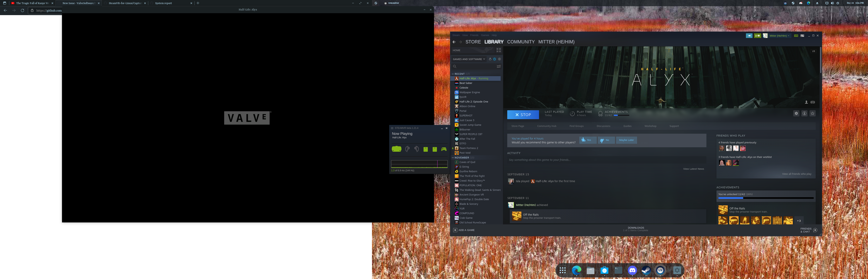Open advanced filter options beside library search
The image size is (868, 279).
click(x=499, y=66)
